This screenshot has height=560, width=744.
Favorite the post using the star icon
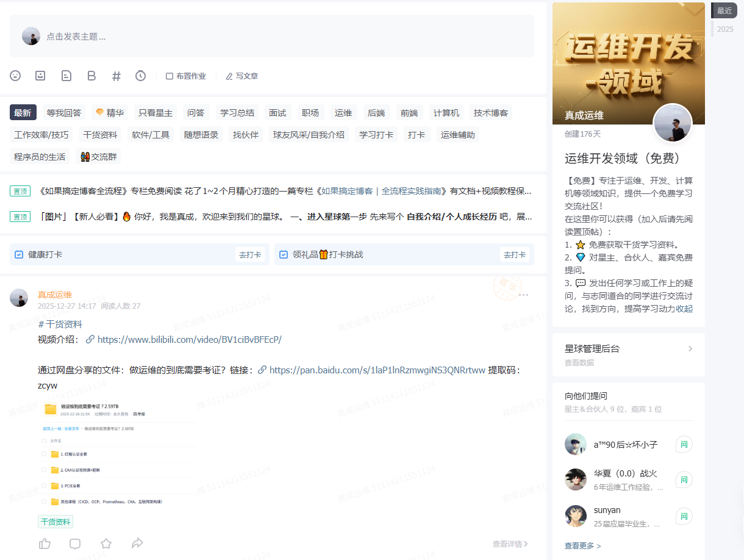pyautogui.click(x=106, y=543)
